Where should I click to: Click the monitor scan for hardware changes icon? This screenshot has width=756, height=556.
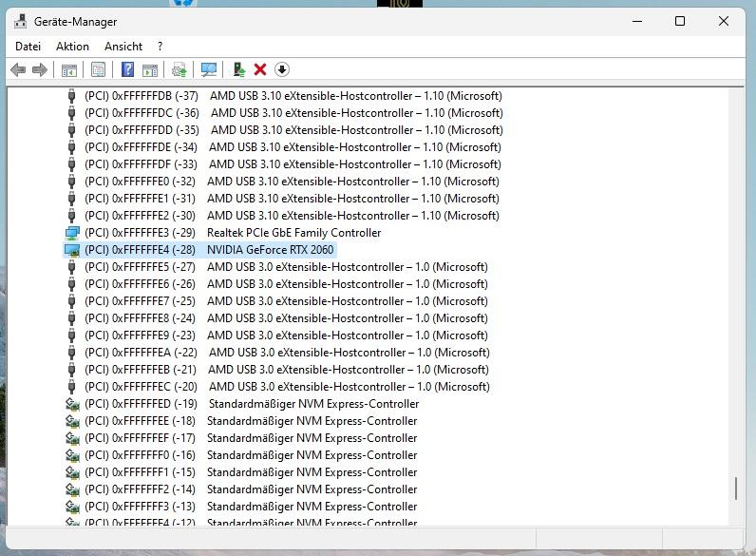[209, 70]
